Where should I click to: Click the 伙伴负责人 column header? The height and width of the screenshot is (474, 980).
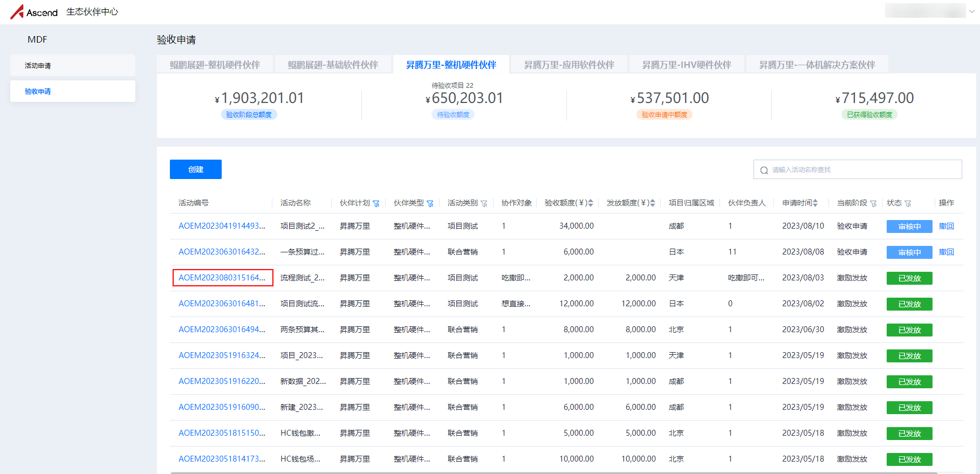coord(747,203)
